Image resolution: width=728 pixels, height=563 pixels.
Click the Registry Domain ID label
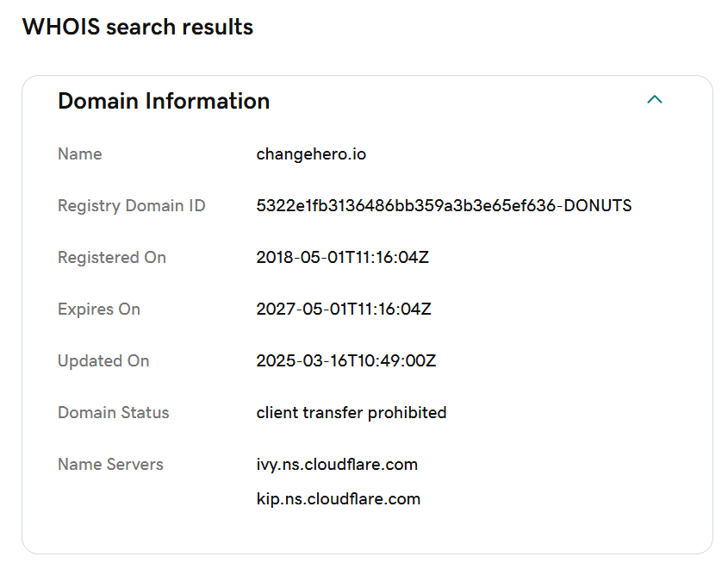click(x=132, y=205)
